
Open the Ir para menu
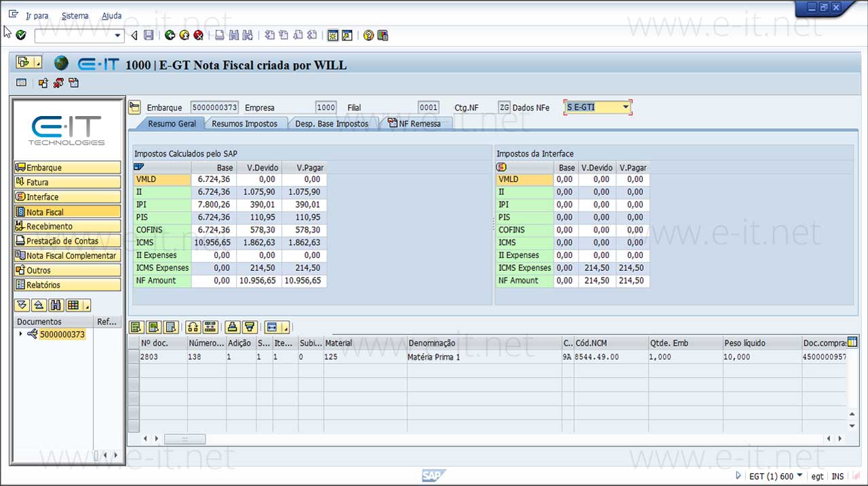point(37,16)
